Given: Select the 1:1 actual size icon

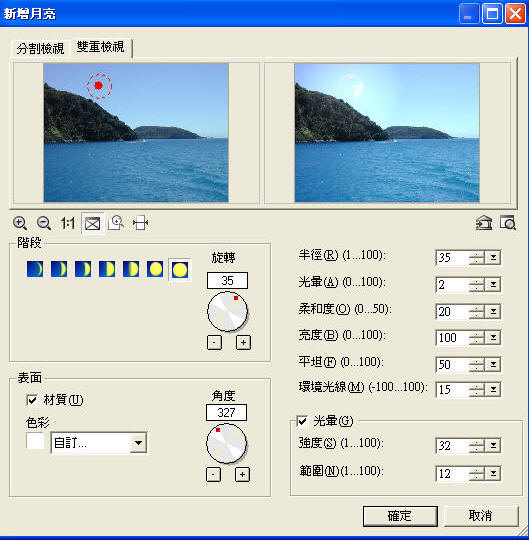Looking at the screenshot, I should (68, 223).
